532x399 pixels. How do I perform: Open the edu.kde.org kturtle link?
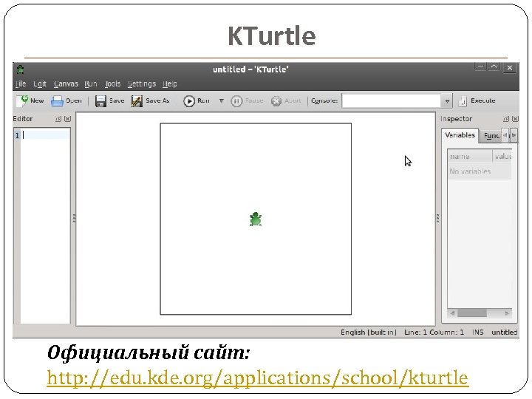258,378
